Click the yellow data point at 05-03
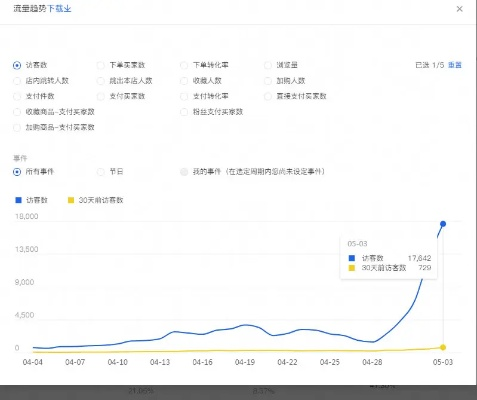This screenshot has height=400, width=477. coord(443,347)
